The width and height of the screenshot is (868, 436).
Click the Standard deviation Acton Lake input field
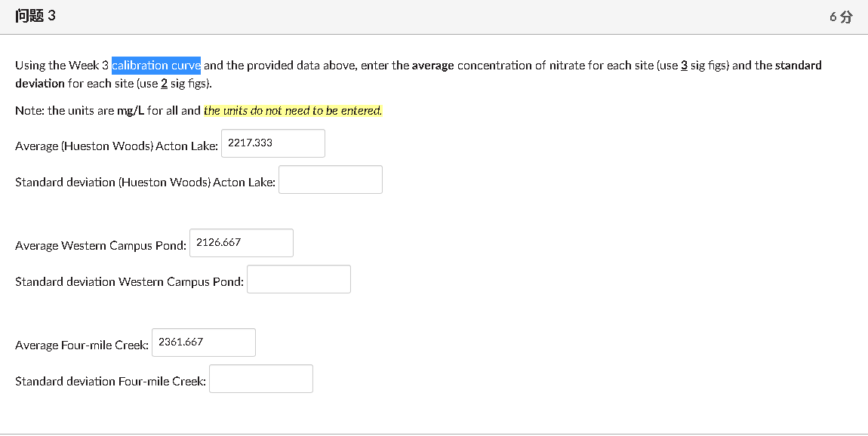pyautogui.click(x=331, y=180)
